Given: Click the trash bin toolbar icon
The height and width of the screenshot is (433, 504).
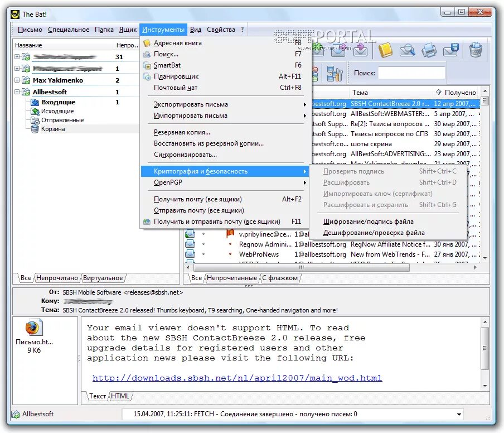Looking at the screenshot, I should 476,50.
